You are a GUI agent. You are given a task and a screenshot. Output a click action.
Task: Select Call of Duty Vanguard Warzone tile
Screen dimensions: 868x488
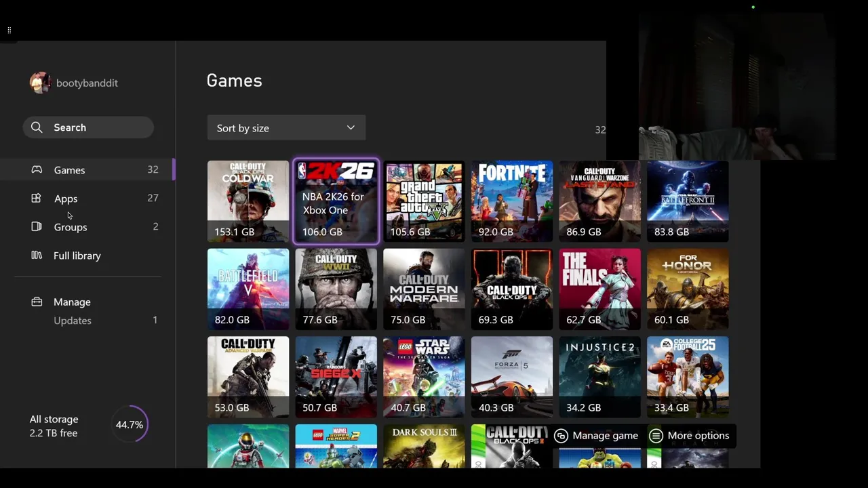pos(600,201)
